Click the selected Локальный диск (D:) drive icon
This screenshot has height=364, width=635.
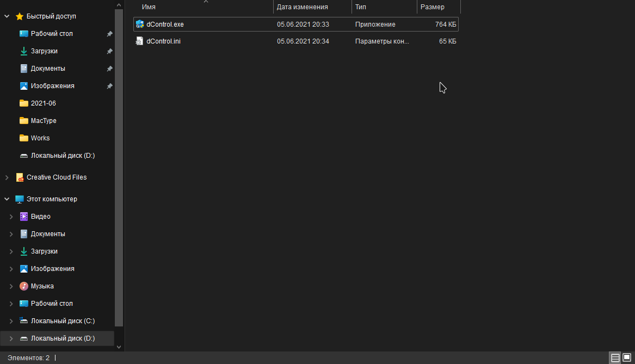pyautogui.click(x=24, y=338)
